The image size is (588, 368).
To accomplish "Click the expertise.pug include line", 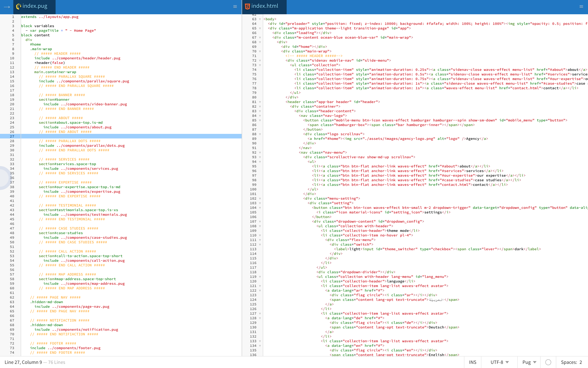I will pos(82,192).
